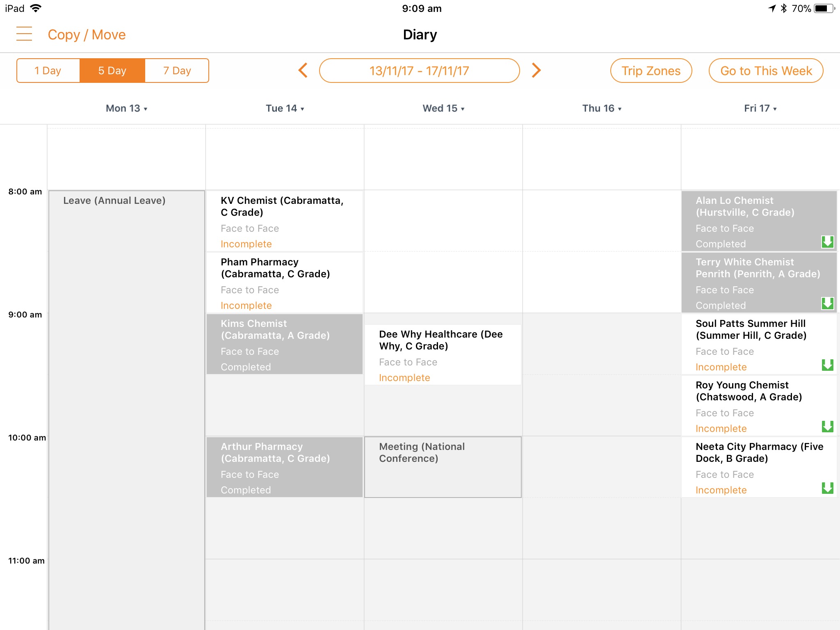Open the Thu 16 day menu
The image size is (840, 630).
[x=602, y=108]
